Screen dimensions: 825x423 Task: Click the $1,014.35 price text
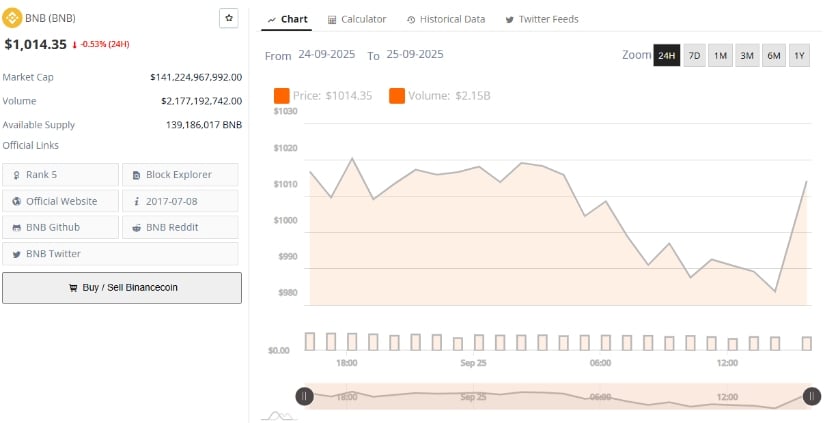[x=36, y=44]
